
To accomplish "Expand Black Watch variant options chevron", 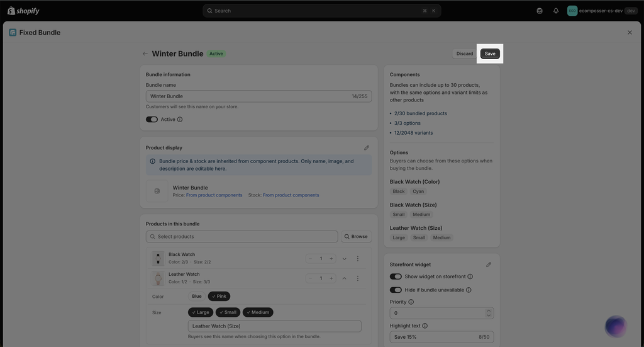I will (344, 259).
